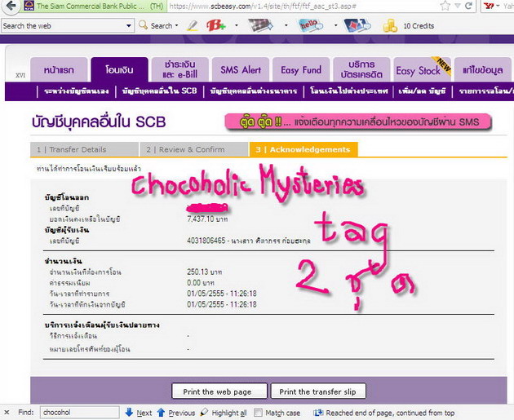Viewport: 514px width, 420px height.
Task: Click the toolbar Search magnifier button
Action: pyautogui.click(x=156, y=25)
